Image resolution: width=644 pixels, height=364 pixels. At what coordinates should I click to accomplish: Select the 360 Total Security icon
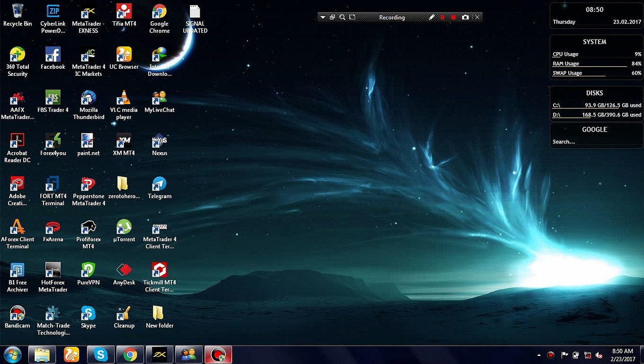coord(17,62)
